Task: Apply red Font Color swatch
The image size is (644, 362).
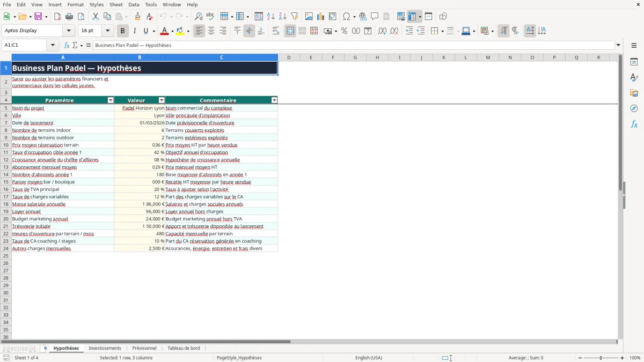Action: (x=164, y=31)
